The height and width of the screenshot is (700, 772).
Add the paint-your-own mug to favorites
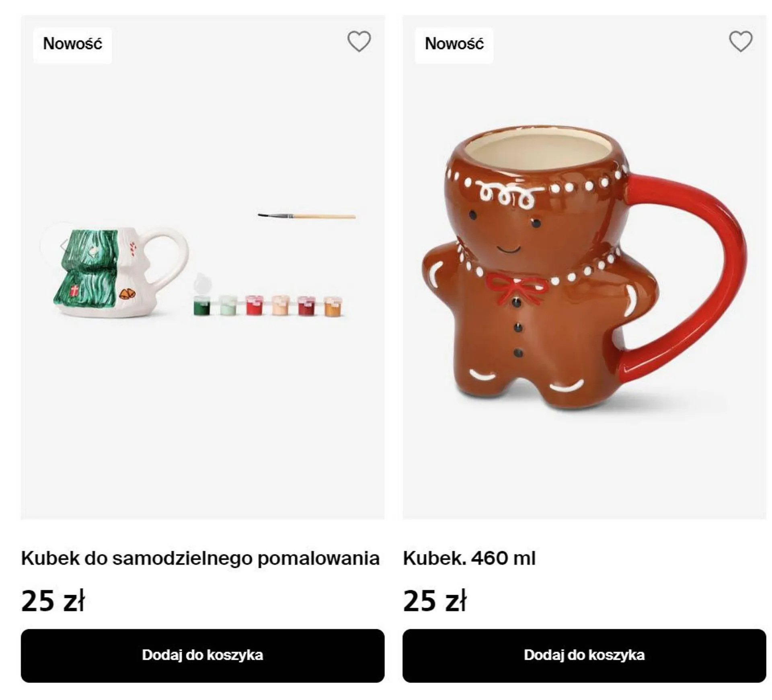tap(359, 42)
